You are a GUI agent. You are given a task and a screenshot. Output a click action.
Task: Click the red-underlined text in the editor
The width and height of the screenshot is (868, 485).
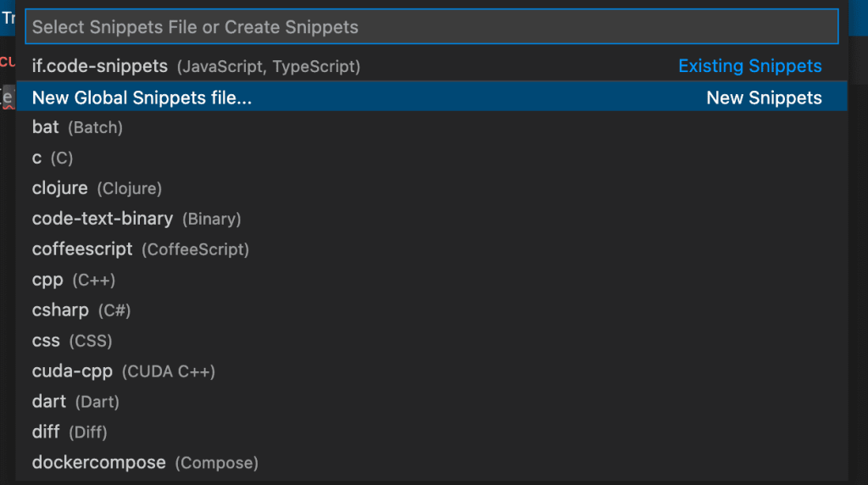pyautogui.click(x=8, y=98)
